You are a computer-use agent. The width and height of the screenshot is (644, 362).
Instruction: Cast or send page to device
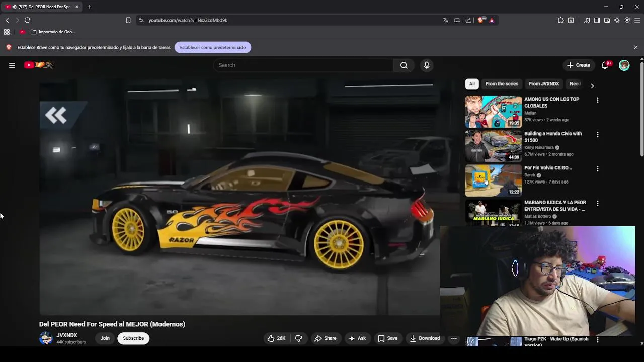457,20
